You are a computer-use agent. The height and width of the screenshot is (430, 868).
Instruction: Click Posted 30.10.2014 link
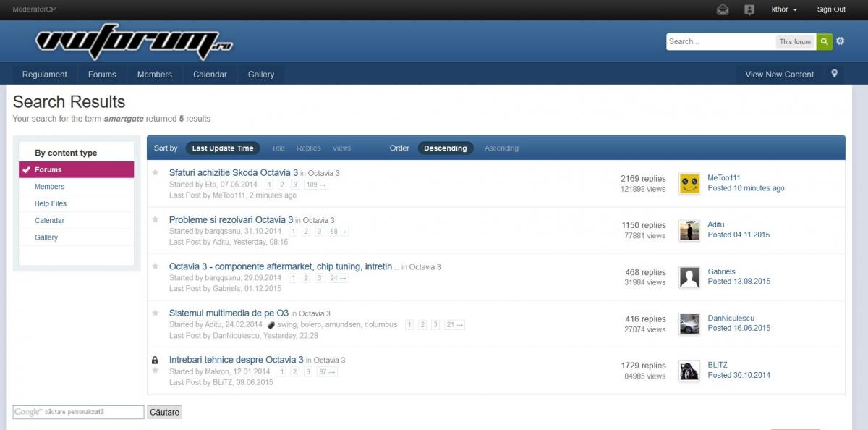[739, 375]
